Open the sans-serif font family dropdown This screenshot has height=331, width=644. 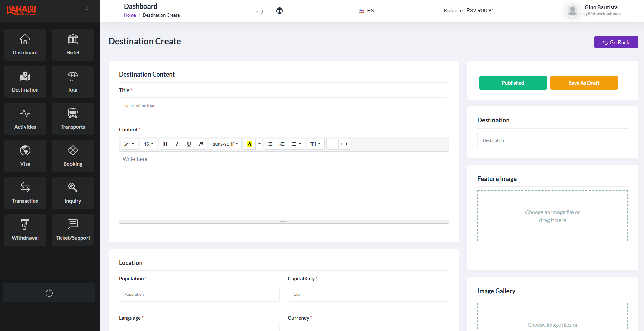tap(225, 144)
